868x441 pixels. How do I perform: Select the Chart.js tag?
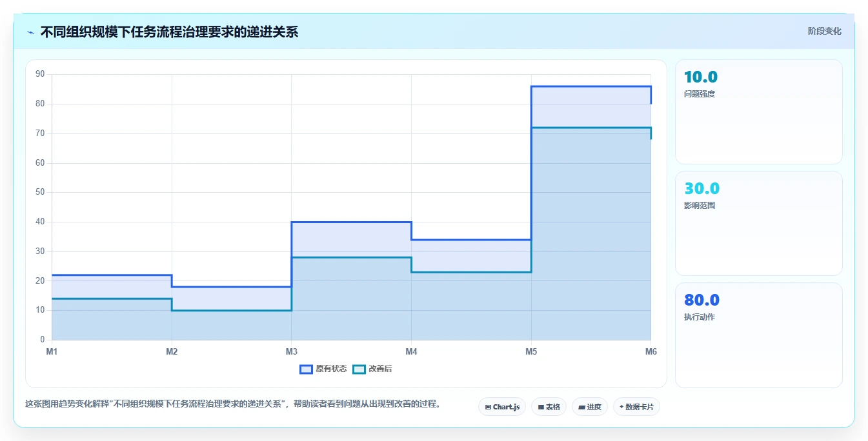pos(502,407)
